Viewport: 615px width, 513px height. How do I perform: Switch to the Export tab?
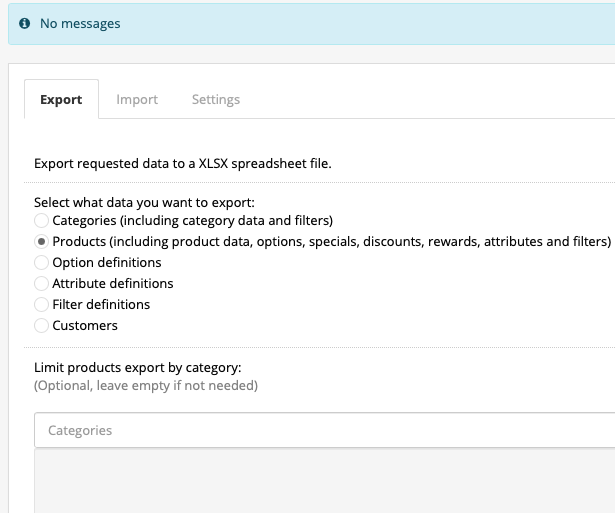tap(61, 99)
